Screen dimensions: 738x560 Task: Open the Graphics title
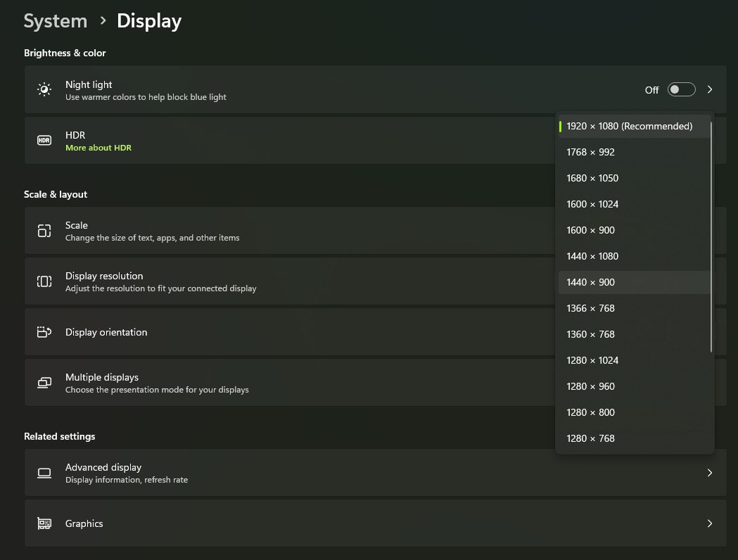point(84,523)
